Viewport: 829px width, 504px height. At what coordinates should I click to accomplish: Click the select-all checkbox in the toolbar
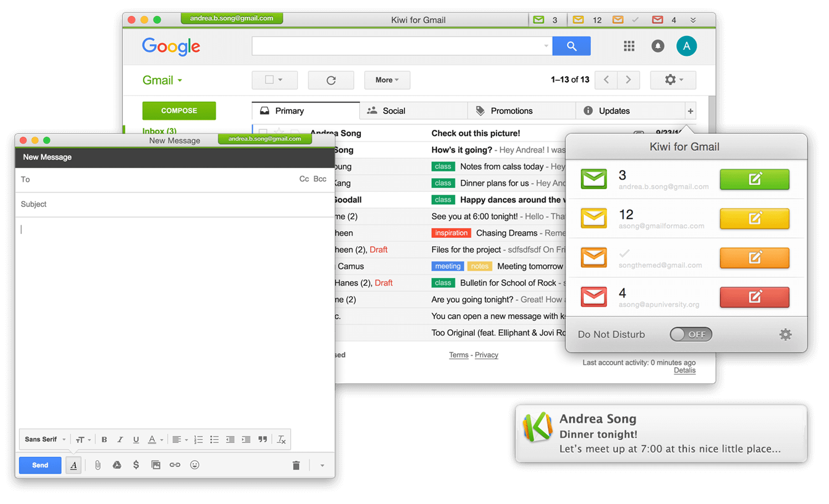270,80
